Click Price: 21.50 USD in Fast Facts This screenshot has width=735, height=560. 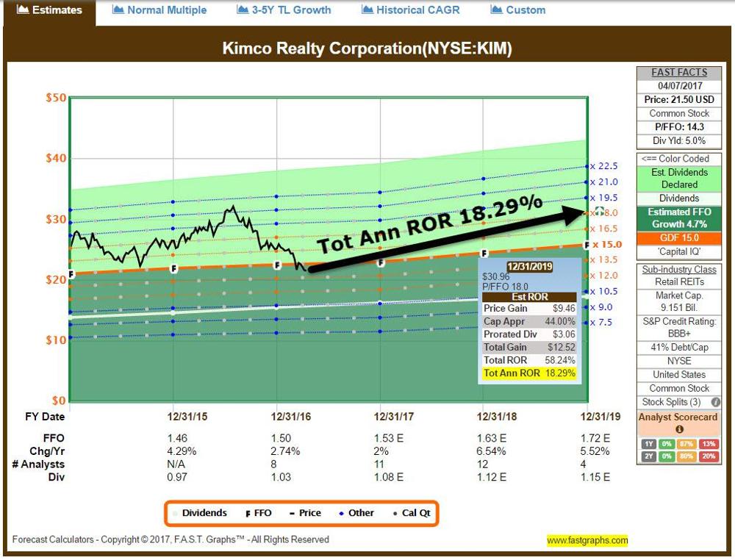pos(679,100)
